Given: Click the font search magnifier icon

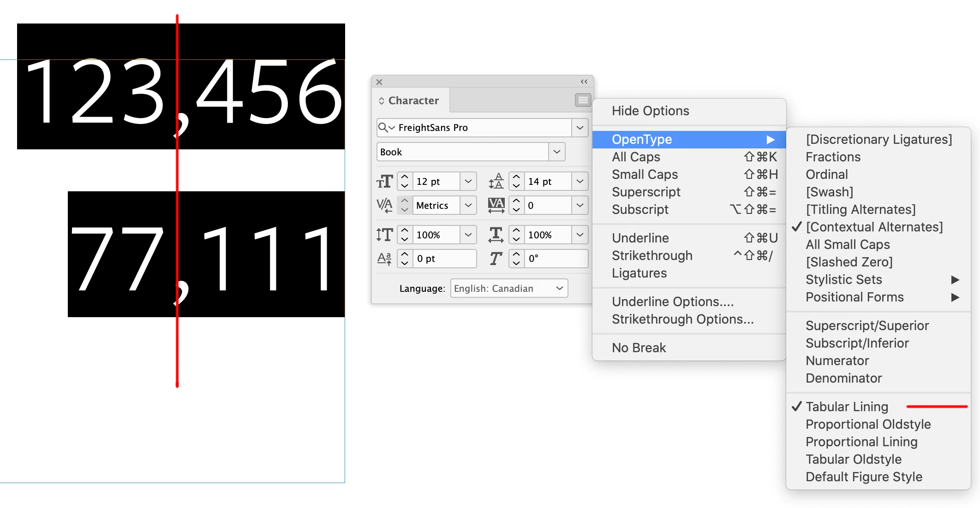Looking at the screenshot, I should 383,127.
